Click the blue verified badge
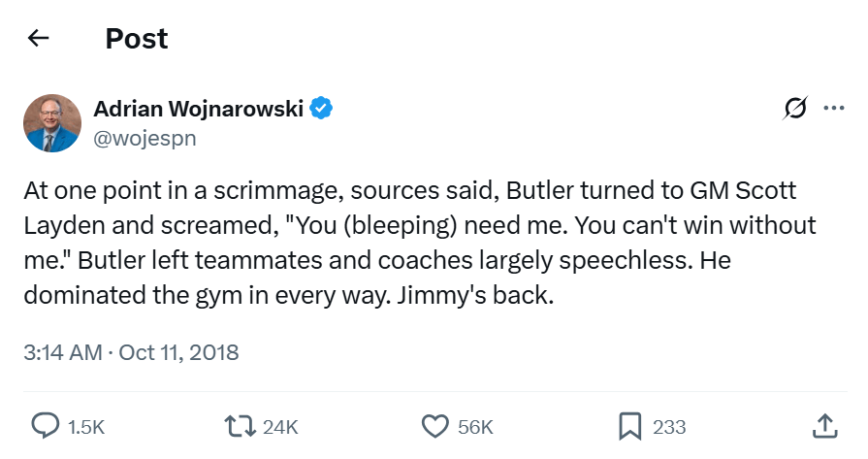 point(321,108)
